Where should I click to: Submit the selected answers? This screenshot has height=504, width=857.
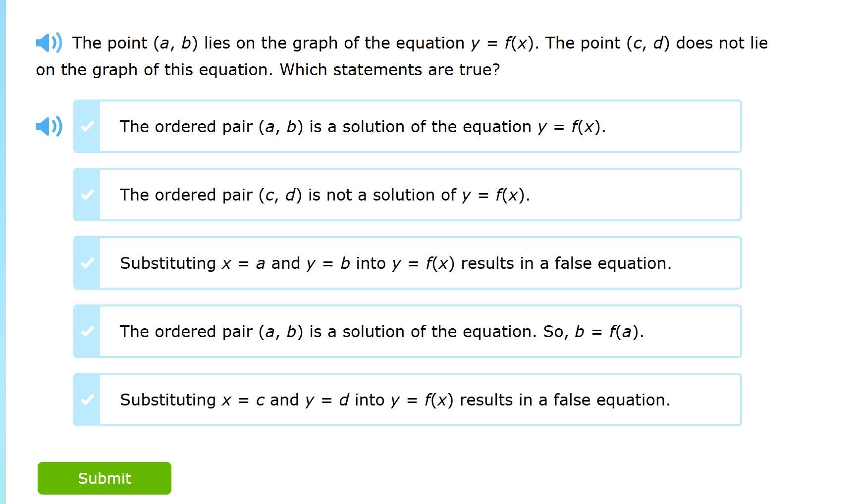104,478
